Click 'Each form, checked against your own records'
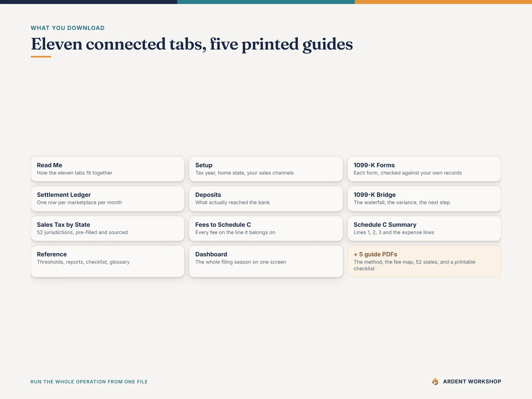532x399 pixels. pyautogui.click(x=408, y=173)
